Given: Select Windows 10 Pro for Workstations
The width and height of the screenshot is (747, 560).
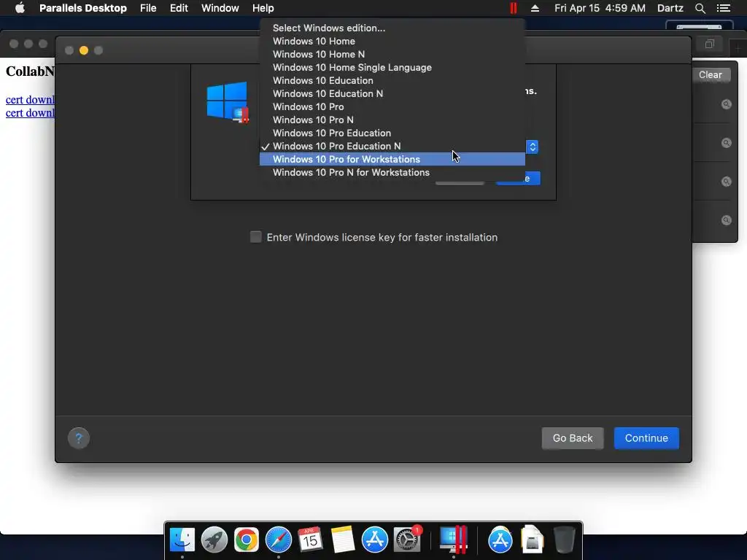Looking at the screenshot, I should (x=392, y=159).
